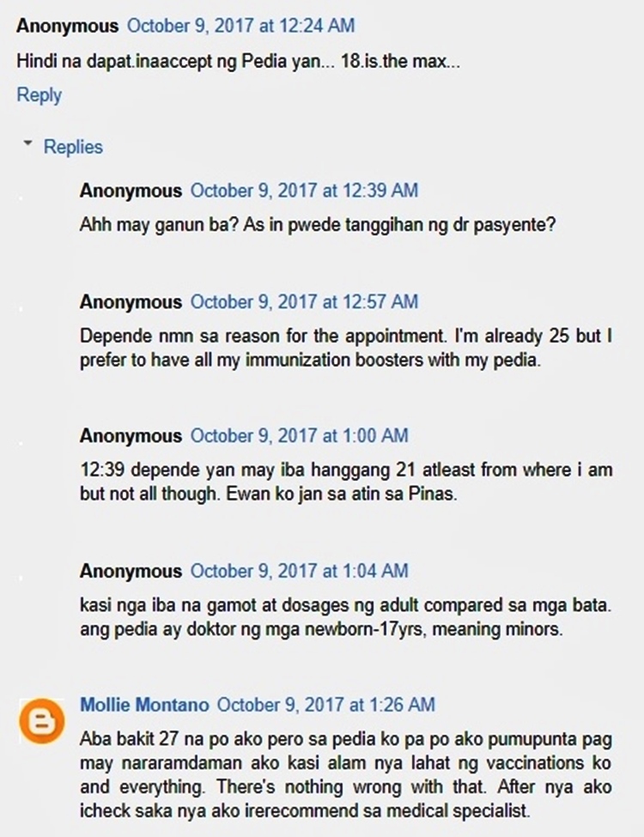The image size is (644, 837).
Task: Click Mollie Montano's comment about vaccinations
Action: 346,775
